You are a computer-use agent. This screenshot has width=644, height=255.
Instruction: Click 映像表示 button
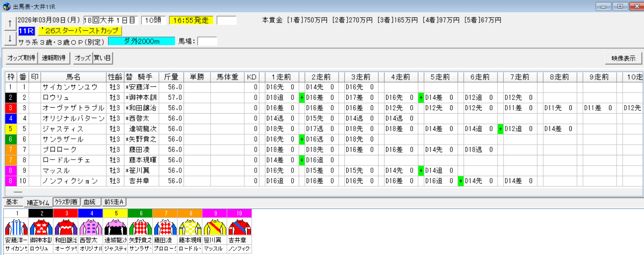click(623, 58)
